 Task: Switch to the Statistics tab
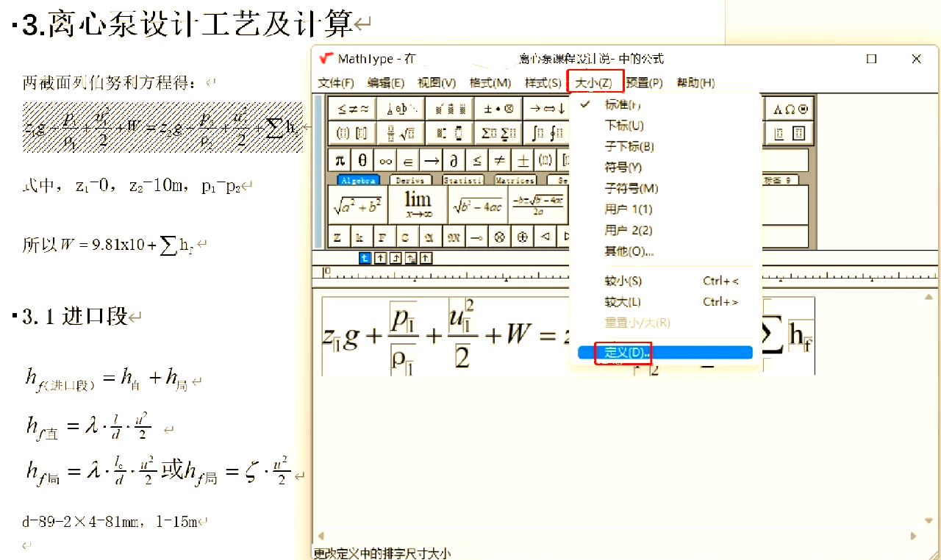pyautogui.click(x=463, y=180)
